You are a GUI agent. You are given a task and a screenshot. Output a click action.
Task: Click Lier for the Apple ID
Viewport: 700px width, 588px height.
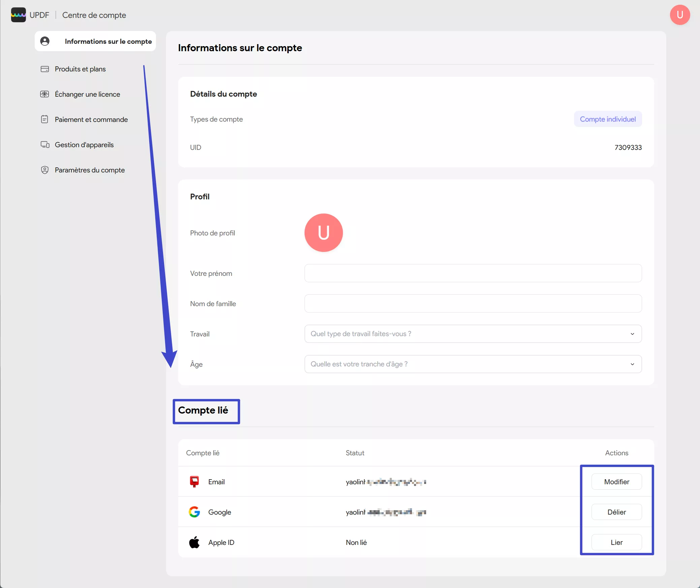[x=616, y=542]
